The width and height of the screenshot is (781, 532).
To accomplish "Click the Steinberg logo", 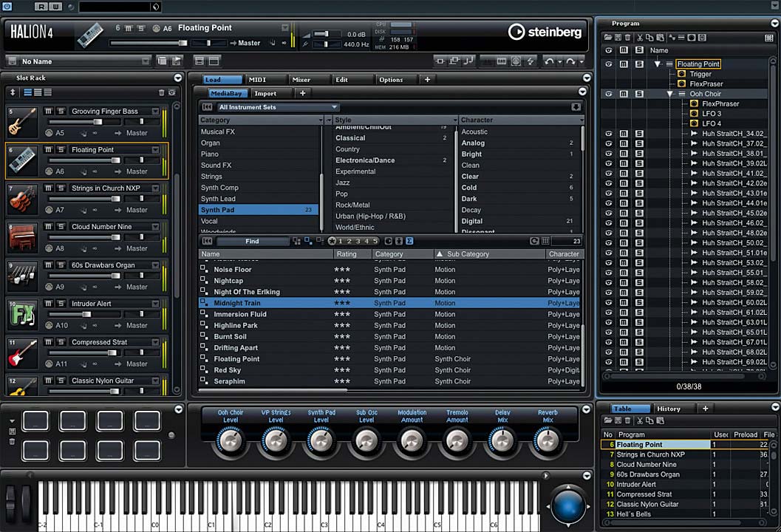I will [545, 32].
